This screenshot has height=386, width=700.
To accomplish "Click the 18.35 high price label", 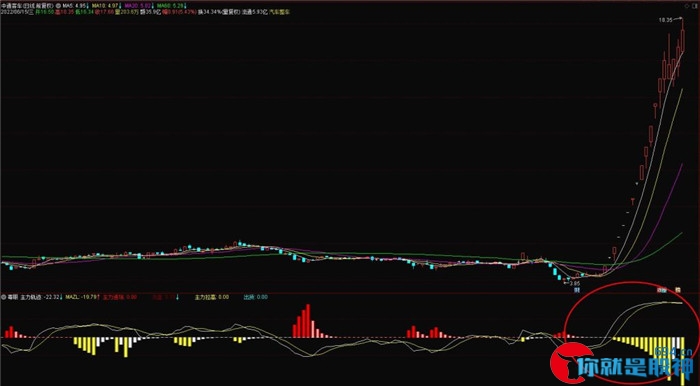I will 666,20.
